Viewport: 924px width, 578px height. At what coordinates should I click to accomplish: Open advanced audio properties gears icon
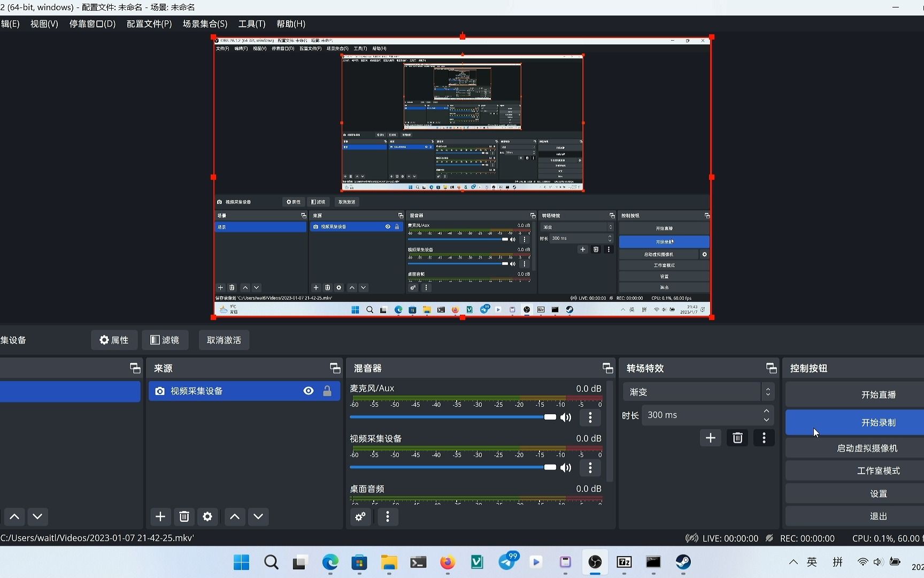[x=360, y=516]
